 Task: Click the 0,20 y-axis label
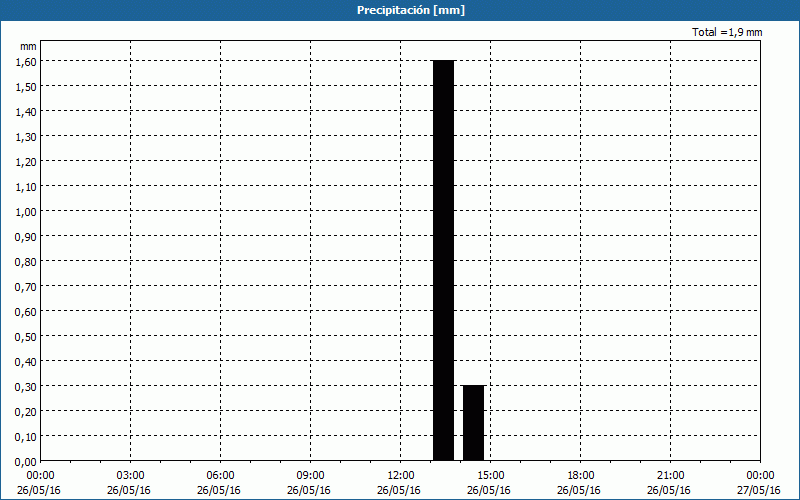pyautogui.click(x=26, y=411)
